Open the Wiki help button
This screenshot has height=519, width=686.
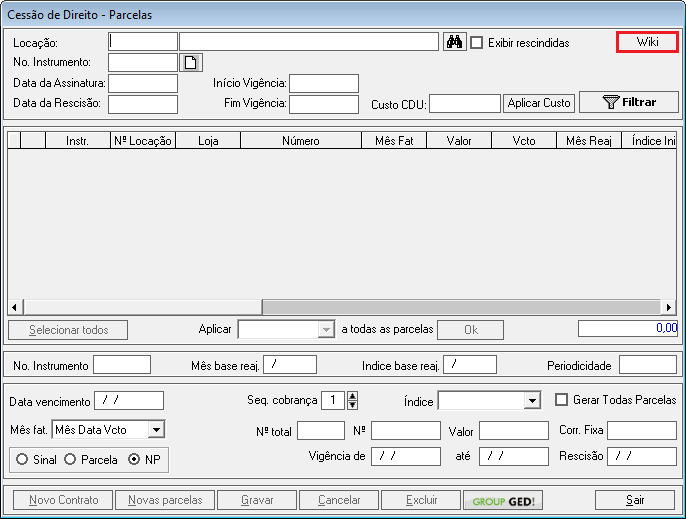pos(648,42)
